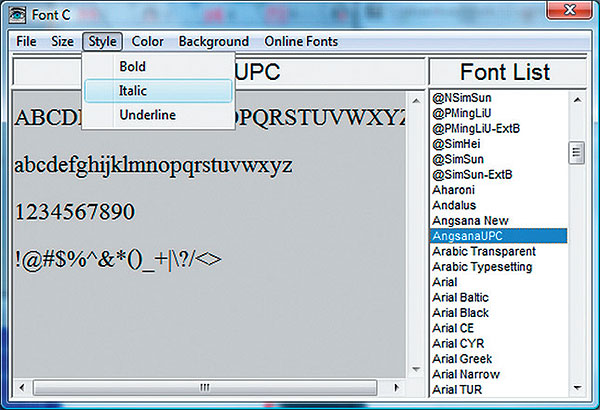Screen dimensions: 600x410
Task: Select Arial Black in the font list
Action: [x=498, y=313]
